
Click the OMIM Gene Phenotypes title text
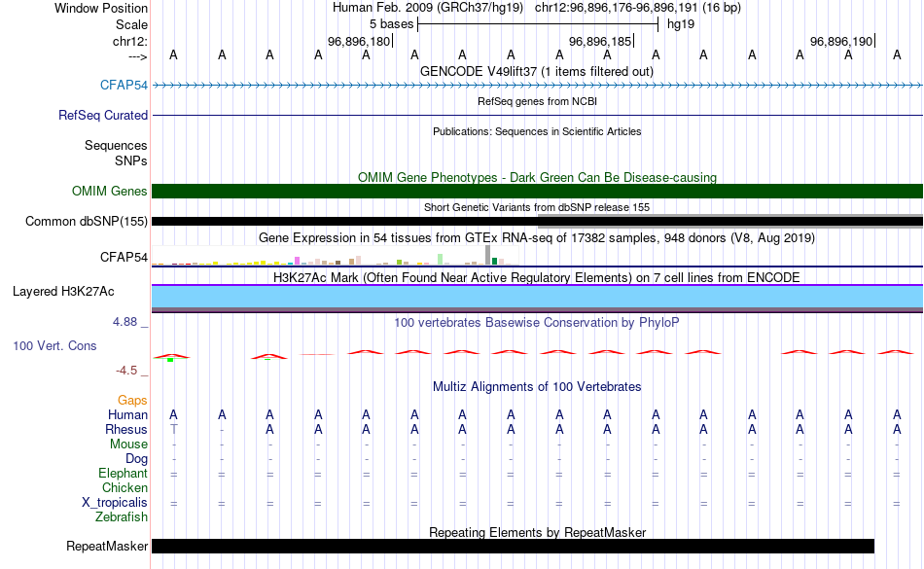point(537,177)
